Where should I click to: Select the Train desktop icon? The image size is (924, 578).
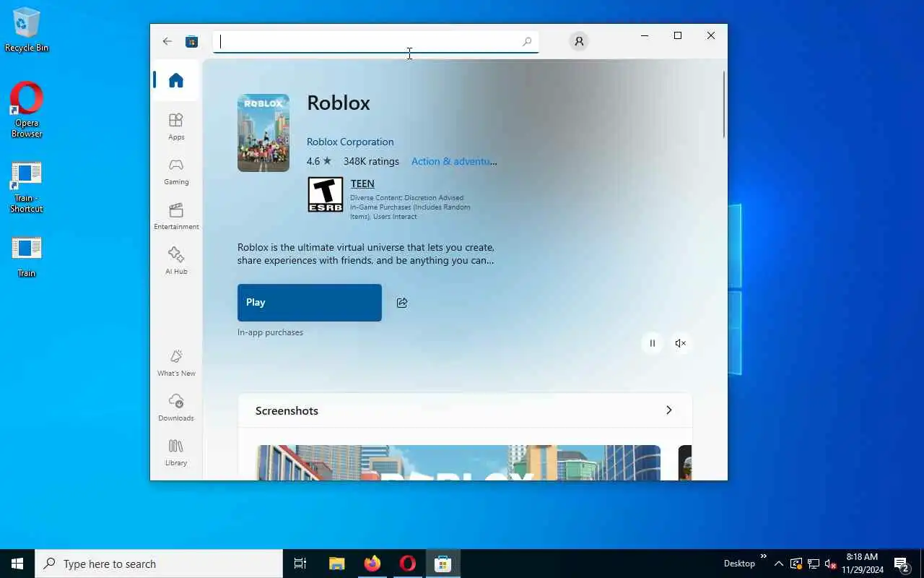point(27,257)
